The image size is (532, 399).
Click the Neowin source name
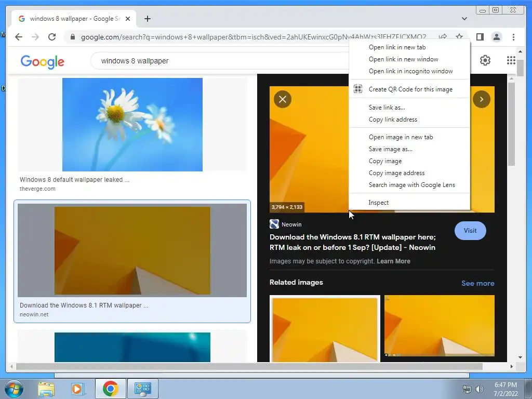[291, 224]
